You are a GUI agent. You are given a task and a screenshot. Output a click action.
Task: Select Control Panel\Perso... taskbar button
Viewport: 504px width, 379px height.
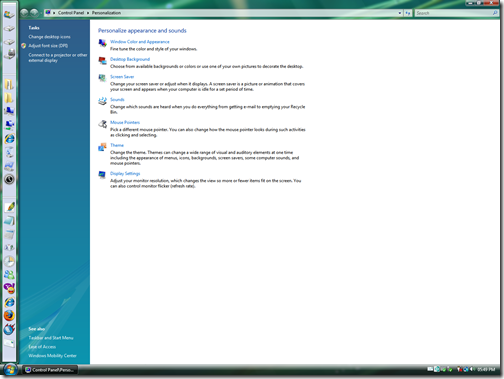click(50, 370)
